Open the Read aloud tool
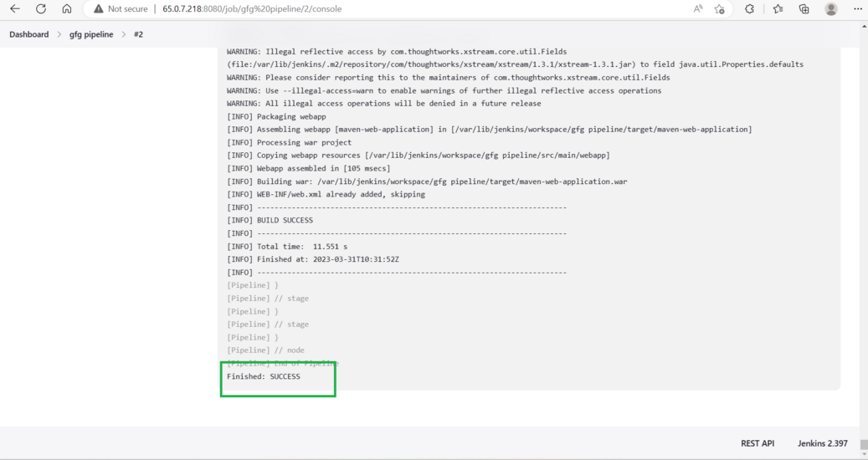Image resolution: width=868 pixels, height=460 pixels. pyautogui.click(x=698, y=9)
